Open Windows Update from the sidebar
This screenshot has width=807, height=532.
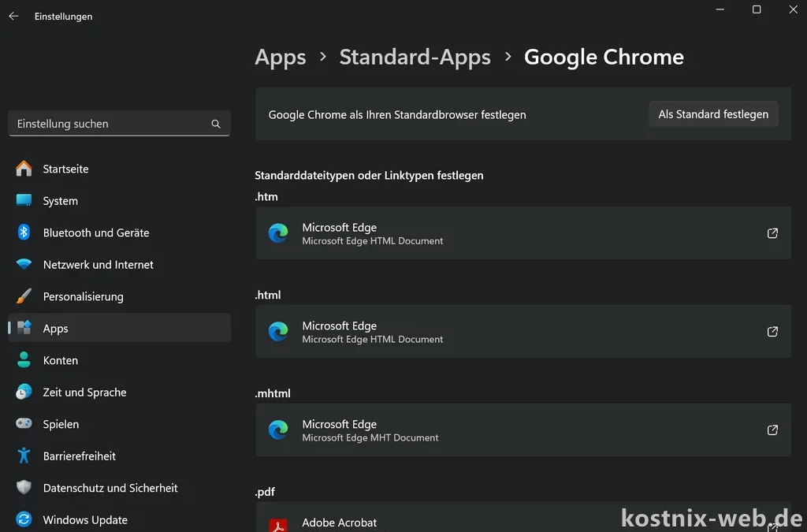[85, 519]
